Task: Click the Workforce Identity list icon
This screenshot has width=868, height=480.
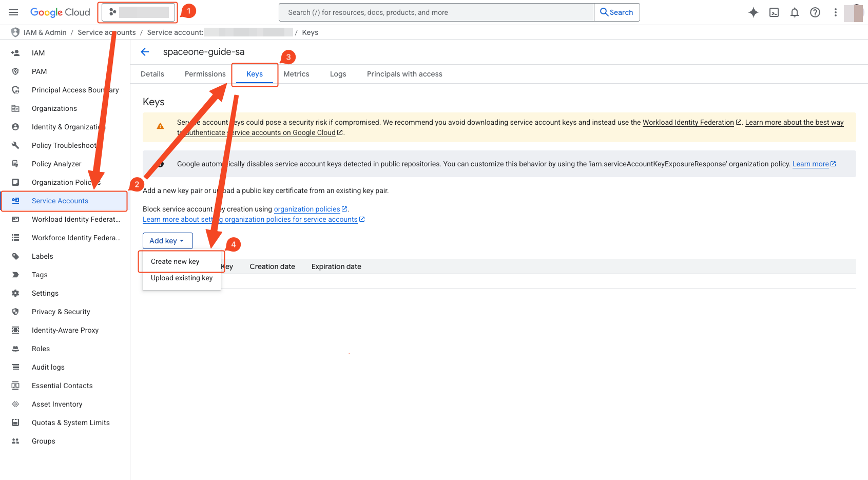Action: [x=15, y=238]
